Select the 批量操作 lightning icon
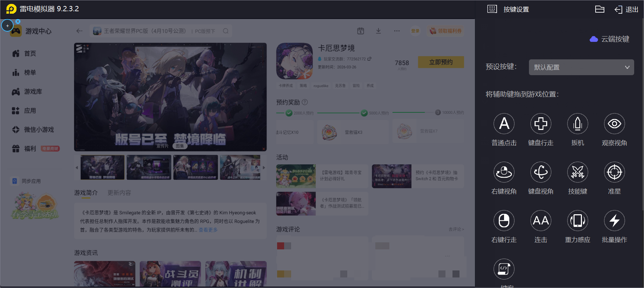The width and height of the screenshot is (644, 288). pos(615,221)
